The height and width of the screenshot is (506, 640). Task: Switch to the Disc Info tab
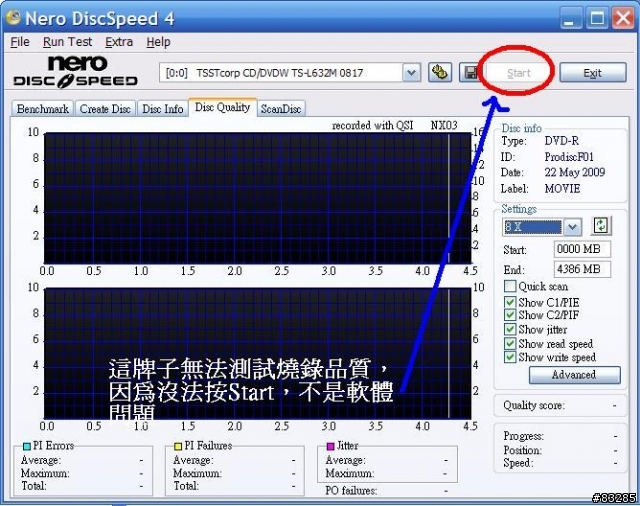tap(162, 109)
